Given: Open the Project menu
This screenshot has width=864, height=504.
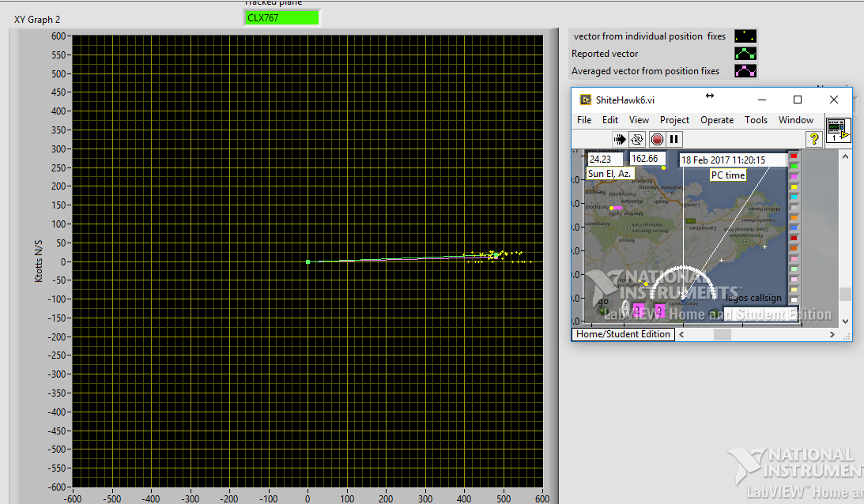Looking at the screenshot, I should (674, 120).
